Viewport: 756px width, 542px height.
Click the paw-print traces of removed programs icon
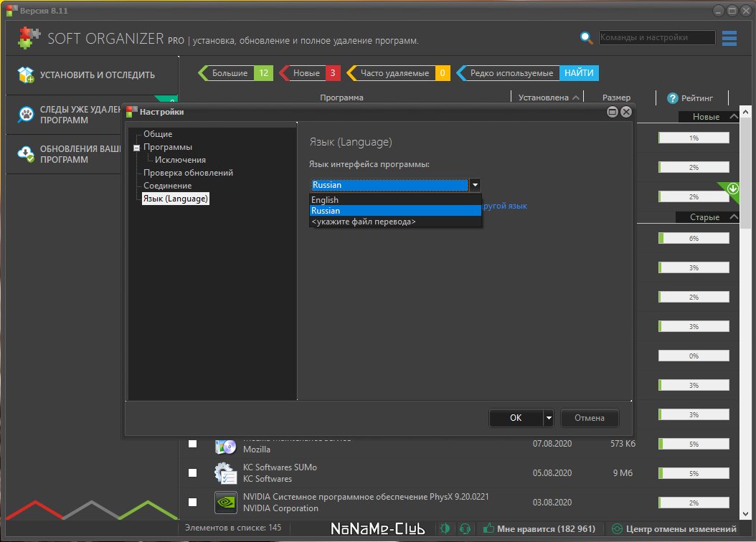click(x=26, y=115)
